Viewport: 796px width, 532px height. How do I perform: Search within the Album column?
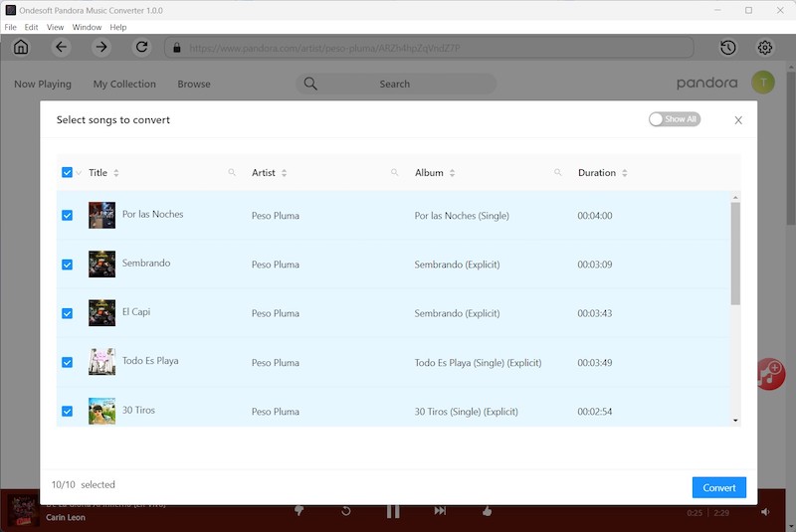pos(558,172)
